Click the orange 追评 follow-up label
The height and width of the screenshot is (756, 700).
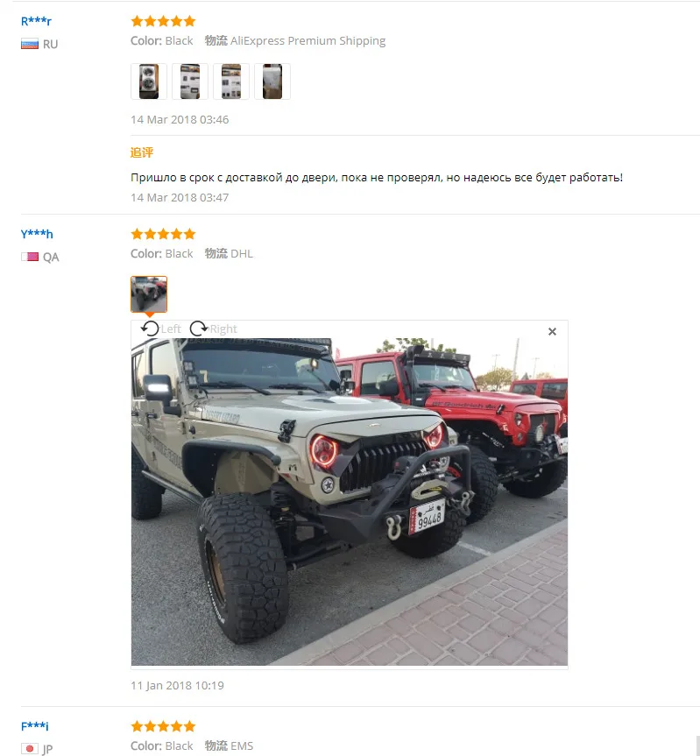point(142,152)
